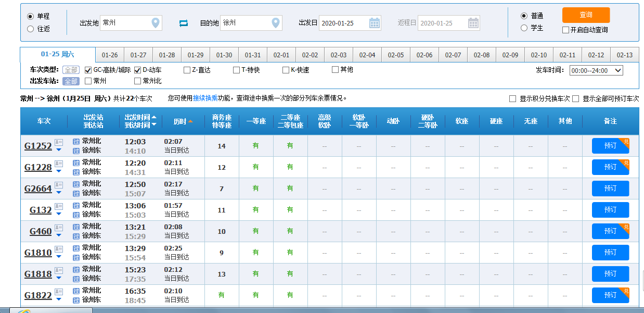
Task: Click the location pin in the 目的地 field
Action: tap(276, 23)
